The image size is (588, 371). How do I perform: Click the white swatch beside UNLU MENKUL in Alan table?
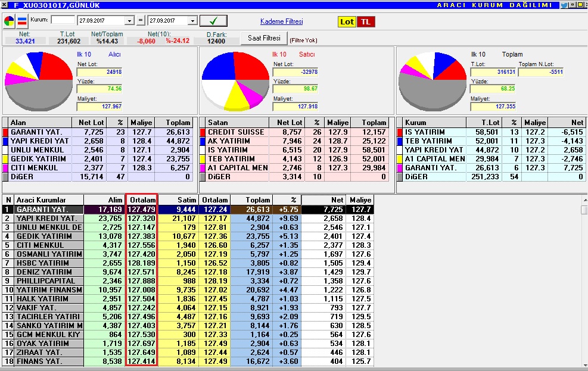click(x=5, y=150)
